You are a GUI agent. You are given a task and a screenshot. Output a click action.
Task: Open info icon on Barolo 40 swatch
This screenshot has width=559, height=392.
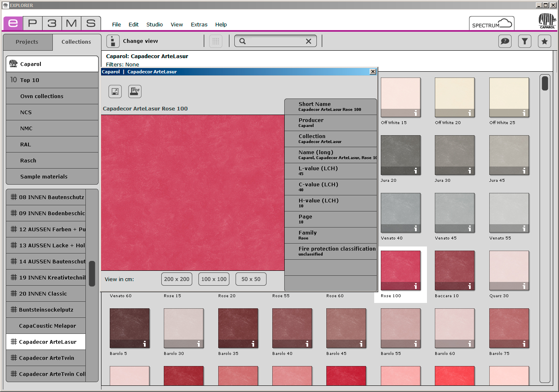[307, 344]
